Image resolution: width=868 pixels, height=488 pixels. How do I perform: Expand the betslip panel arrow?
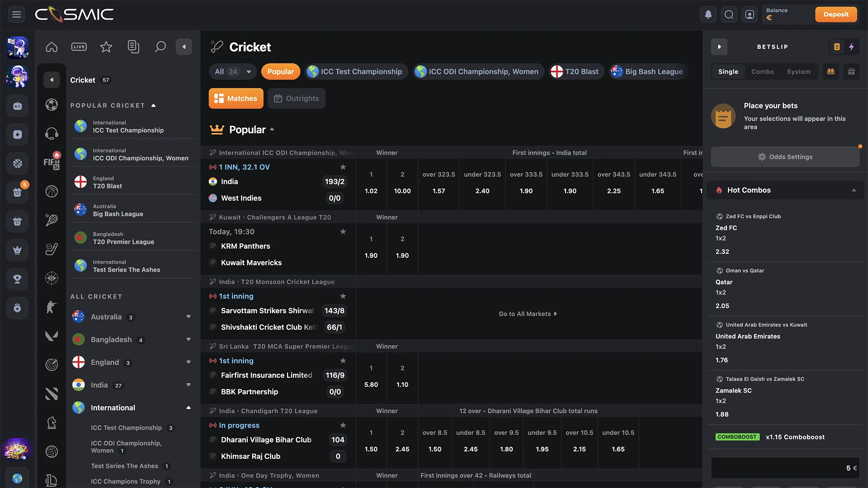coord(719,47)
